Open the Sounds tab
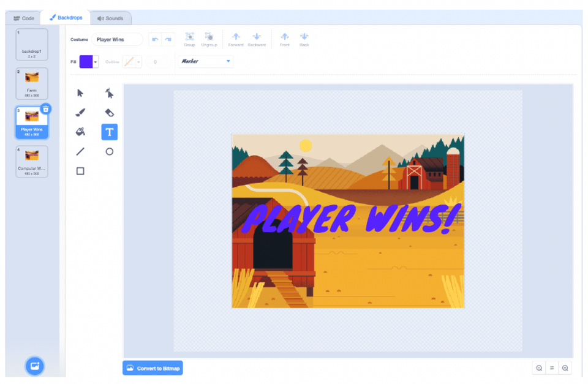The image size is (588, 384). click(x=110, y=18)
